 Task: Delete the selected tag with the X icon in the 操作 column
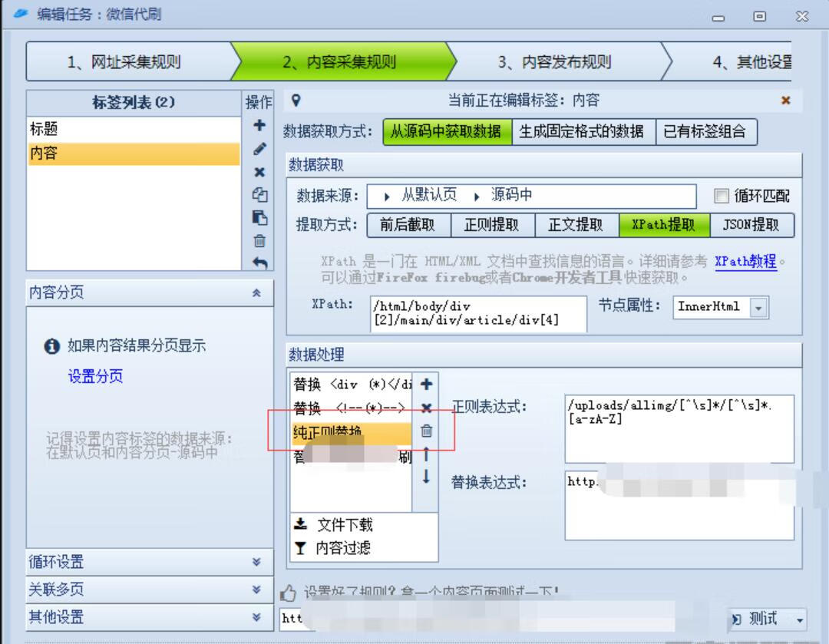259,172
